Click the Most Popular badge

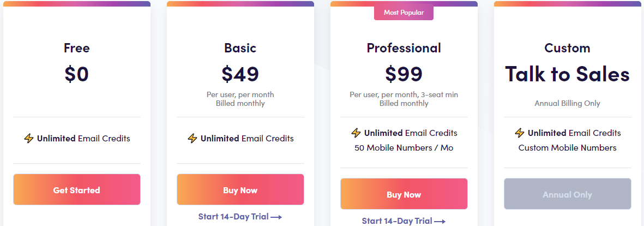(404, 13)
